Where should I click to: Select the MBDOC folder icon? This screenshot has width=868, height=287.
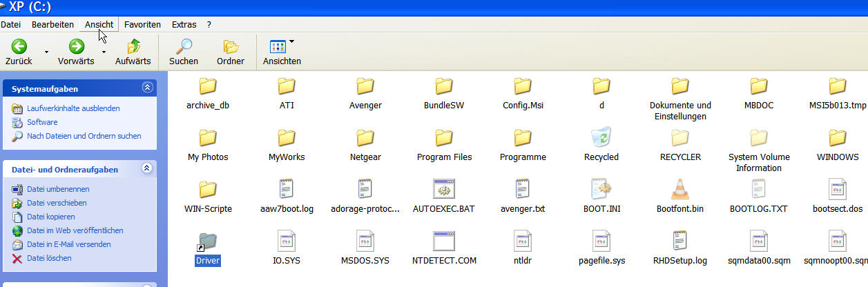759,86
